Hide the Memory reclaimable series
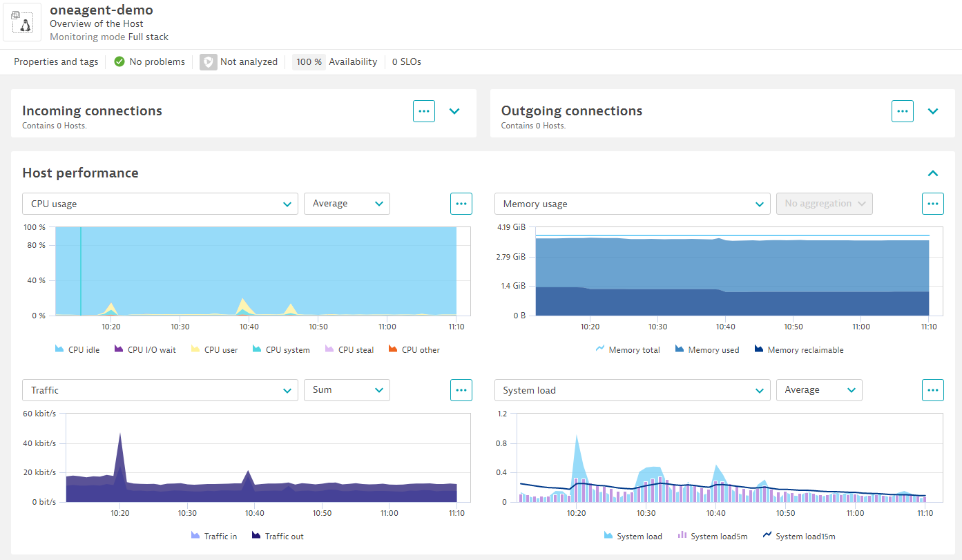 (798, 349)
